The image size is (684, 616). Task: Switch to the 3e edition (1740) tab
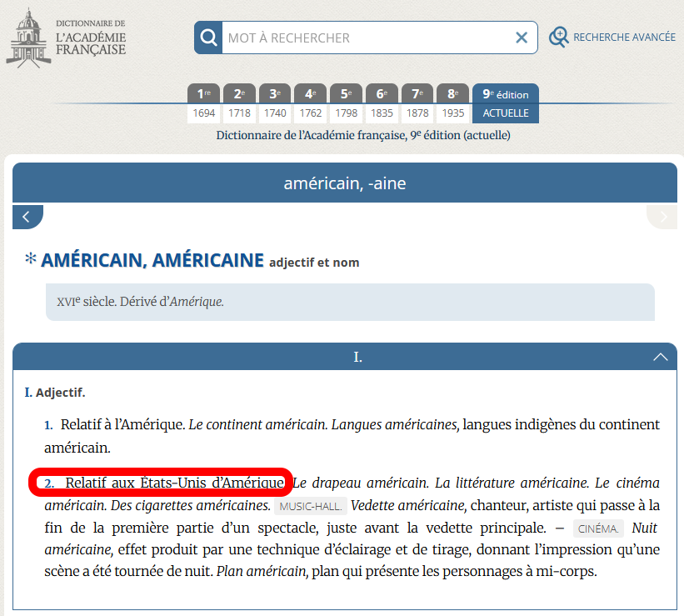click(275, 103)
